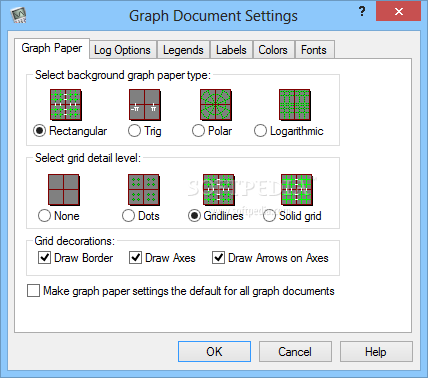Click the Dots grid detail icon
The height and width of the screenshot is (378, 428).
pos(144,190)
